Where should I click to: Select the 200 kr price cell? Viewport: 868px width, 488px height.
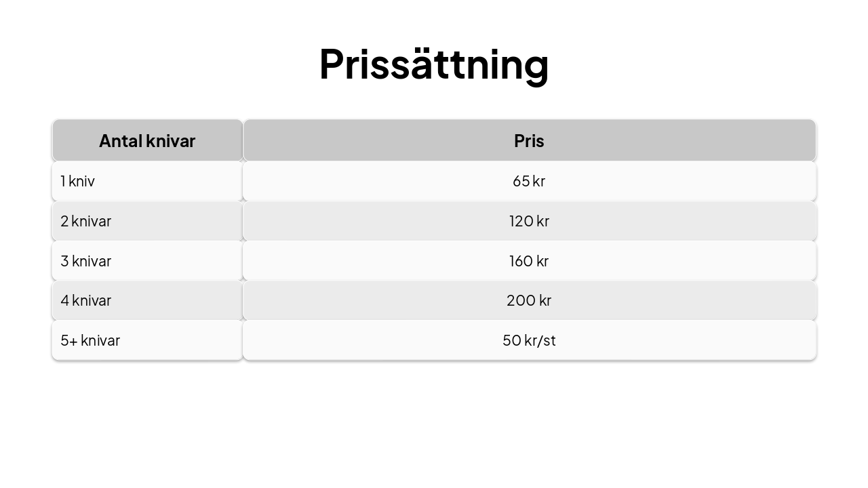[529, 300]
